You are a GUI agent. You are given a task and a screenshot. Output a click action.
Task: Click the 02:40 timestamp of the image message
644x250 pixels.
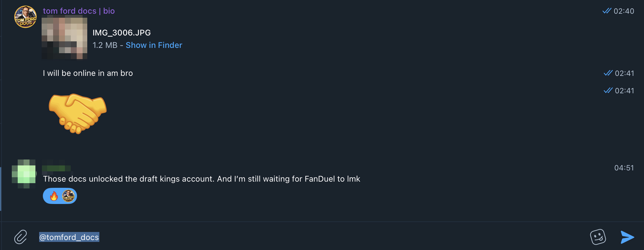[x=624, y=11]
